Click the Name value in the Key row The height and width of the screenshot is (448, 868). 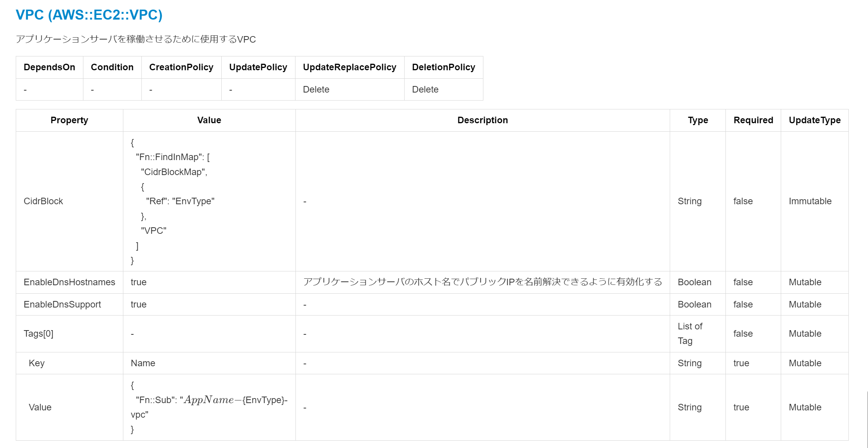click(143, 363)
